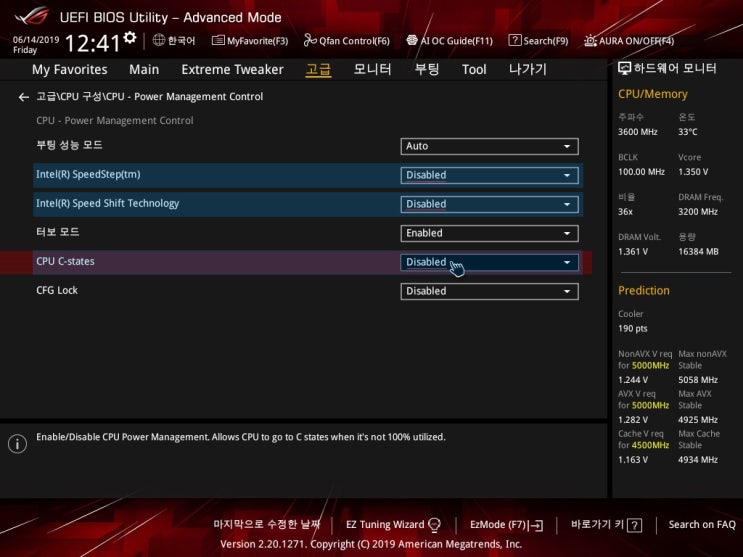743x557 pixels.
Task: Select the CFG Lock row label
Action: pyautogui.click(x=57, y=290)
